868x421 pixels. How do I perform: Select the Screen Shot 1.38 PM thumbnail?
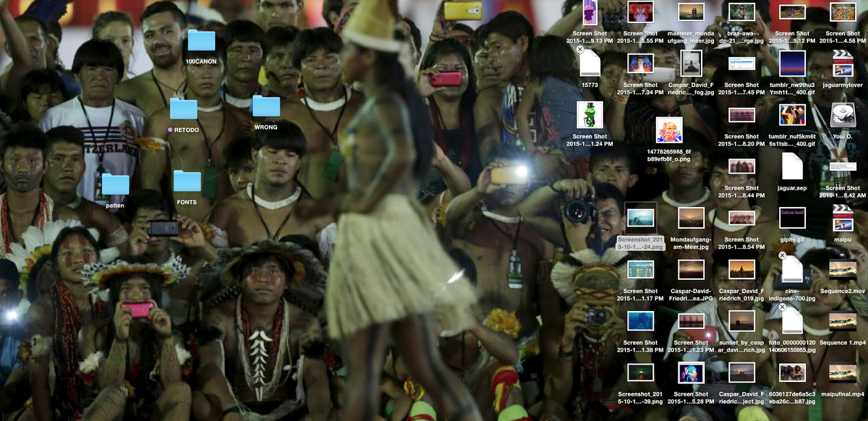click(641, 321)
